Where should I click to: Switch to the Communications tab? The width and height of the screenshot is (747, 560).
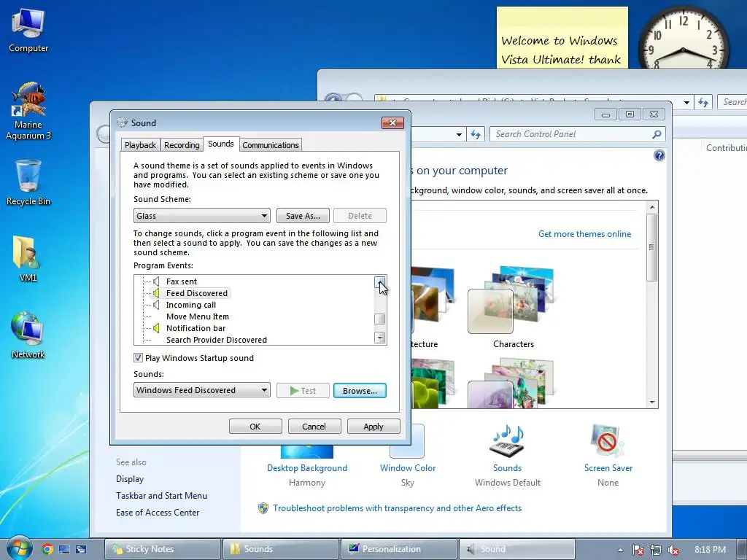[x=270, y=145]
